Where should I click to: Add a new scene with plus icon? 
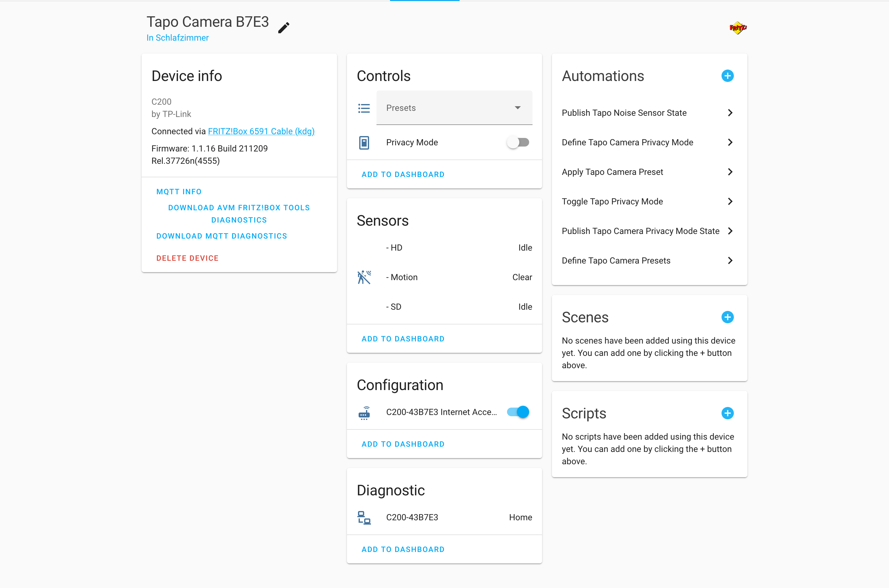point(727,317)
